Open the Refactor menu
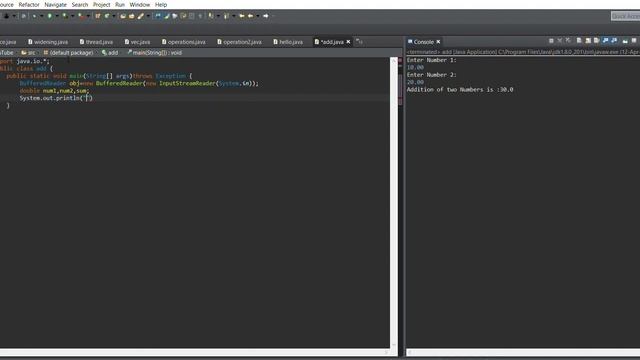The image size is (640, 360). click(x=29, y=5)
